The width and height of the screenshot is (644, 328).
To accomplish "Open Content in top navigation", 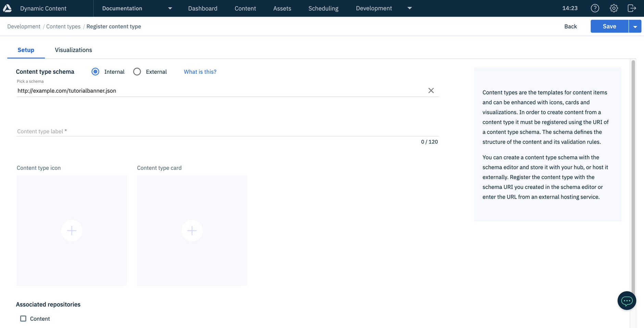I will coord(245,8).
